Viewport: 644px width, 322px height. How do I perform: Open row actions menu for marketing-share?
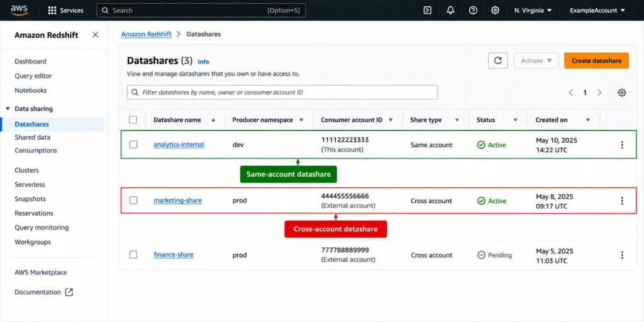622,201
